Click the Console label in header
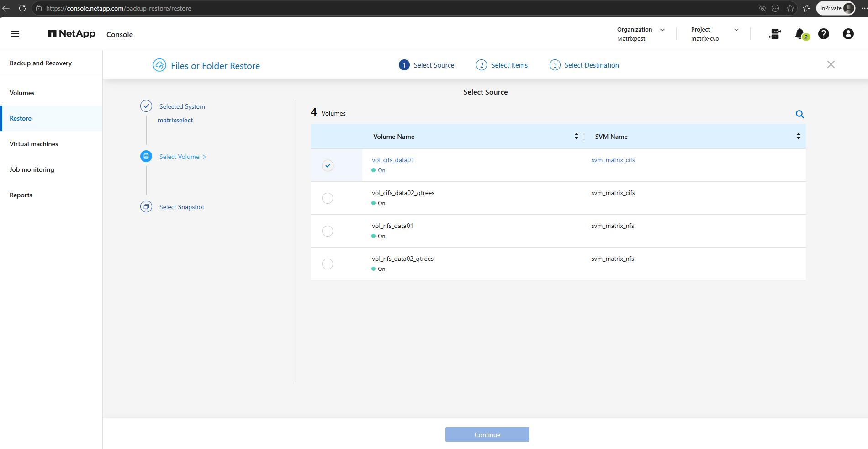868x449 pixels. pos(120,34)
